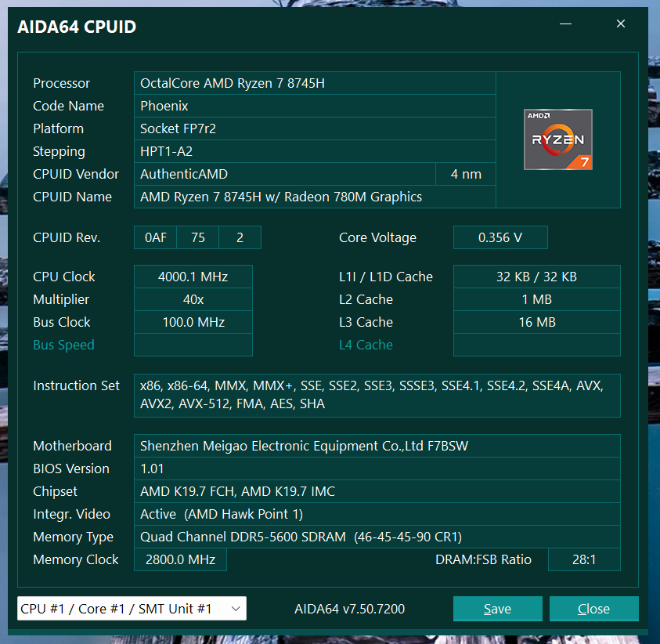Click the CPUID Rev. 0AF cell
The height and width of the screenshot is (644, 660).
(155, 237)
